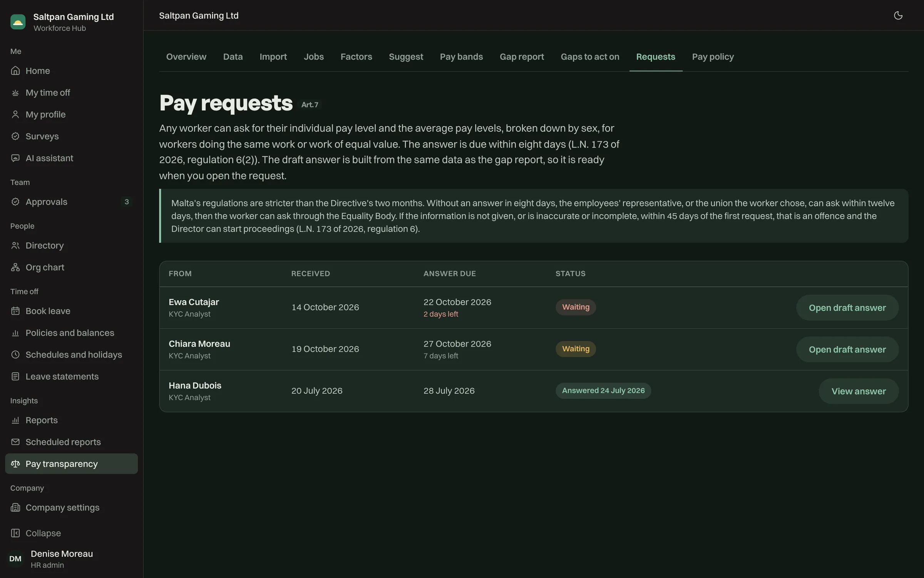Image resolution: width=924 pixels, height=578 pixels.
Task: Open the Pay bands tab
Action: (461, 57)
